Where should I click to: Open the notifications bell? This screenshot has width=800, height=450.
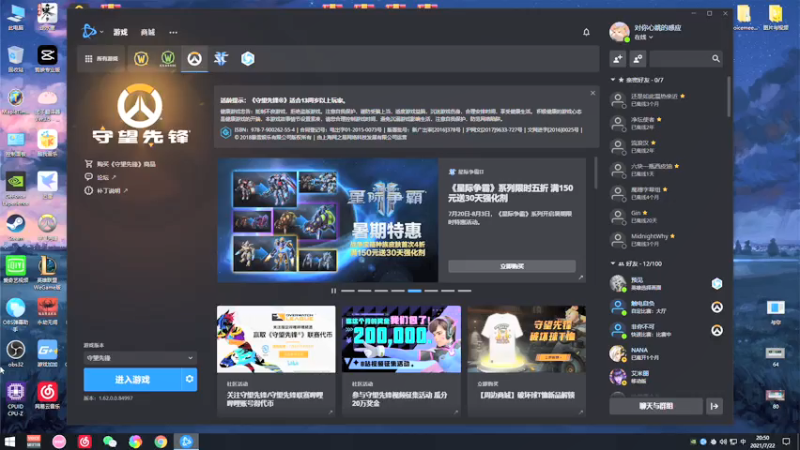point(586,32)
